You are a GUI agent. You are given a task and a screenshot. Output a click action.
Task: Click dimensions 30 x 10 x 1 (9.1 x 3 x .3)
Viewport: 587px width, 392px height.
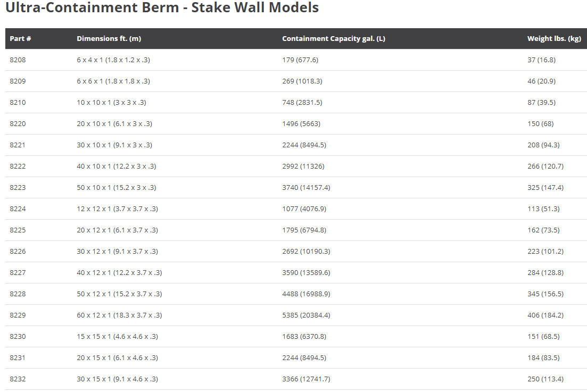[x=114, y=145]
